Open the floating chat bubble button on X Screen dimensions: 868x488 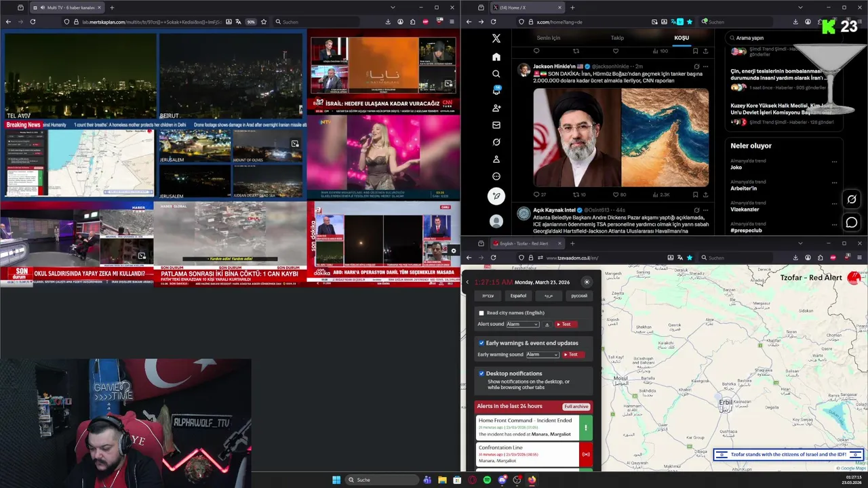click(852, 222)
